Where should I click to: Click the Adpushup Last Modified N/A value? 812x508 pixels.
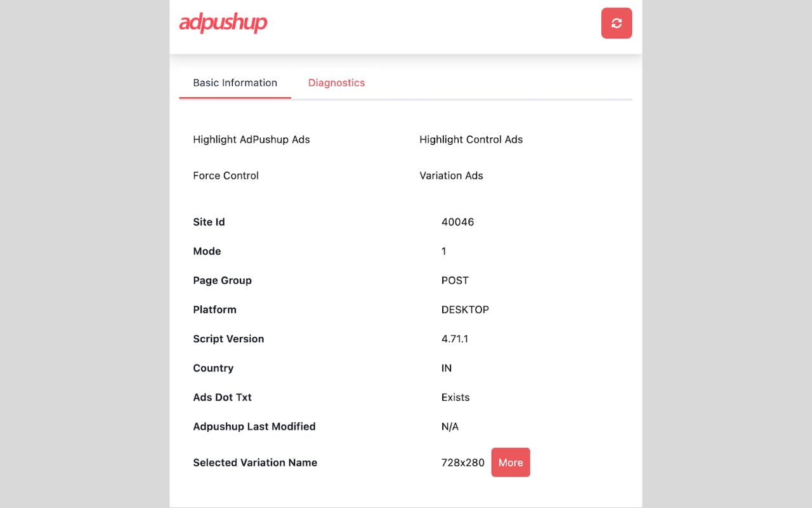click(x=450, y=426)
